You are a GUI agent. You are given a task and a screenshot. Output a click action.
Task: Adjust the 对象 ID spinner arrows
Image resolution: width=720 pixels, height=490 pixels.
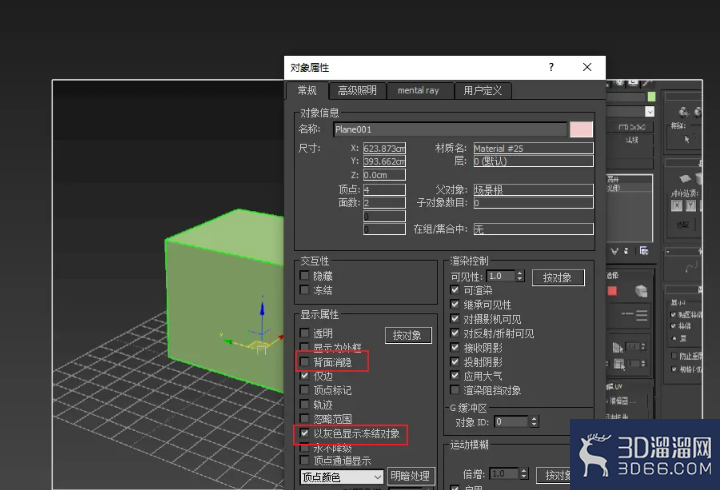tap(534, 422)
